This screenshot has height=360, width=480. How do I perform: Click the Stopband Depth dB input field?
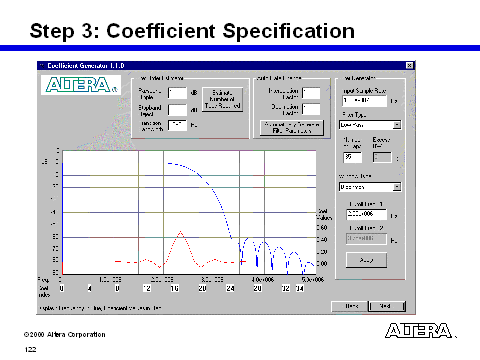pyautogui.click(x=177, y=110)
